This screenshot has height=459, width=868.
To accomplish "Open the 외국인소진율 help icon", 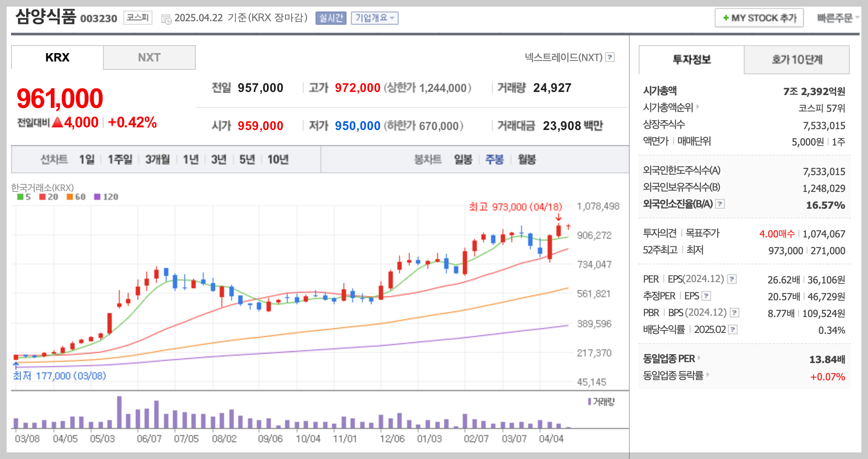I will pos(720,204).
